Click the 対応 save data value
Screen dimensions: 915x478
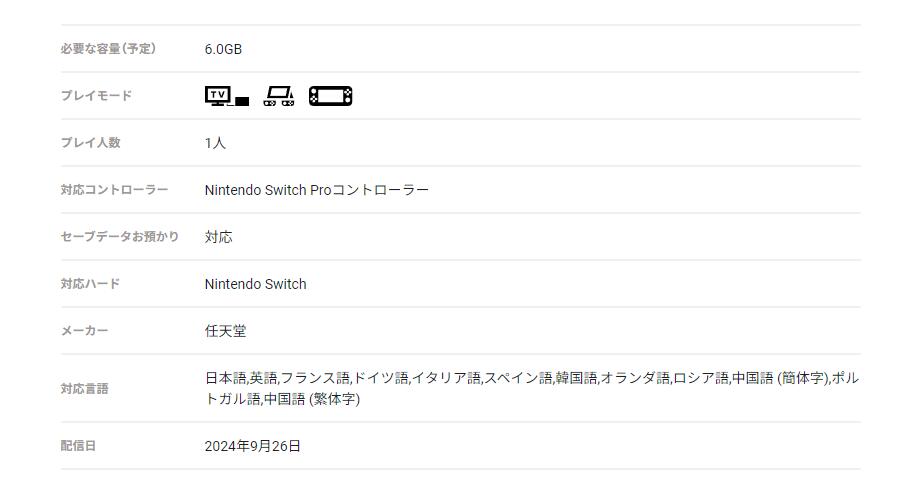tap(218, 237)
